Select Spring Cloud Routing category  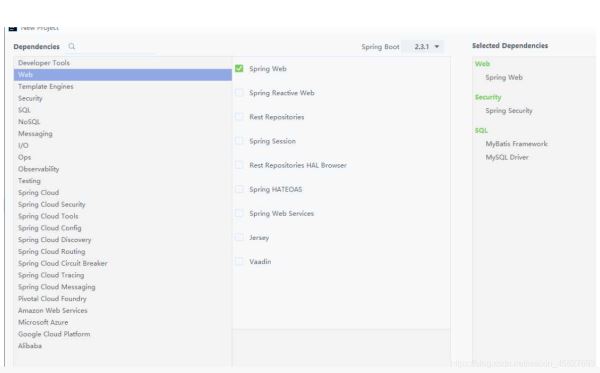[x=123, y=251]
